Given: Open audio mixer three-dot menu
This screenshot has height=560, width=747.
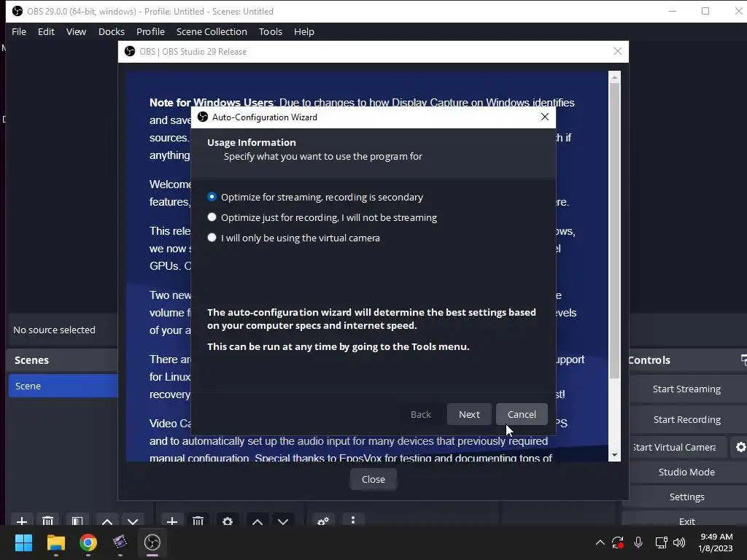Looking at the screenshot, I should click(x=353, y=520).
